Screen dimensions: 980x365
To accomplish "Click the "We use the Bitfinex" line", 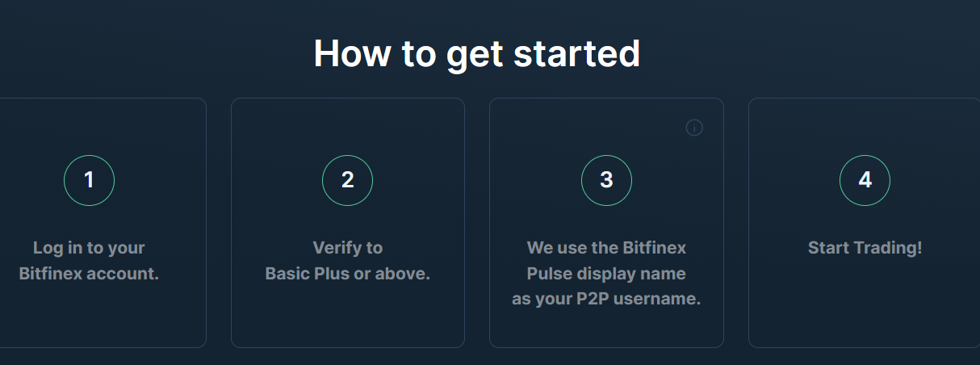I will pos(606,248).
